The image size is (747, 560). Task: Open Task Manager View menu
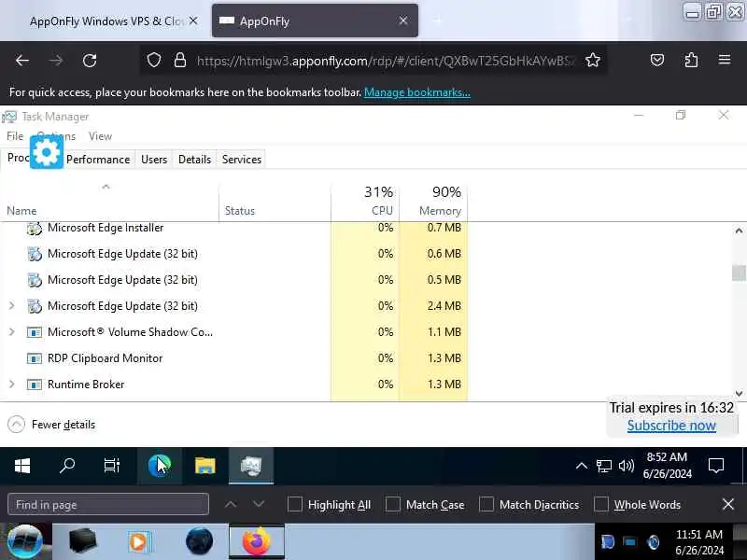[x=100, y=136]
